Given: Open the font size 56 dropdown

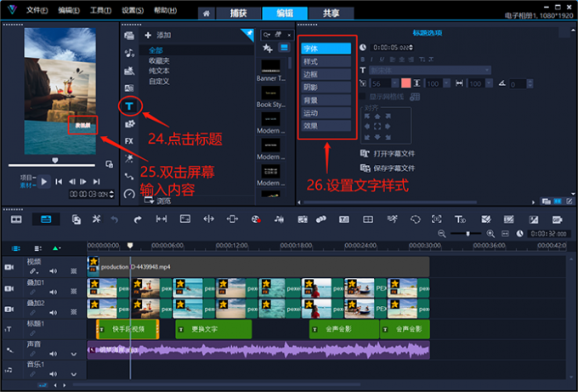Looking at the screenshot, I should click(x=394, y=83).
